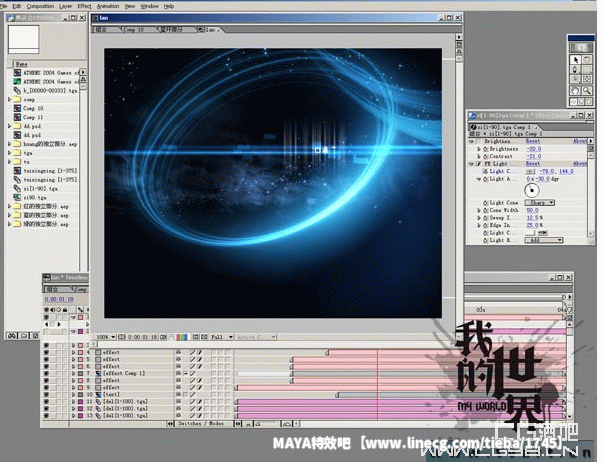This screenshot has height=462, width=604.
Task: Click the audio column header icon in timeline
Action: [x=53, y=309]
